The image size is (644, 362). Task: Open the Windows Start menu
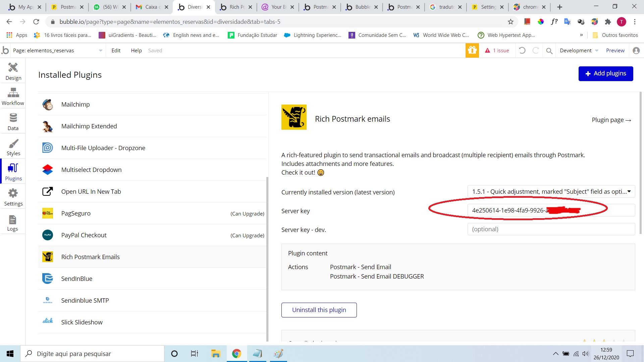10,354
